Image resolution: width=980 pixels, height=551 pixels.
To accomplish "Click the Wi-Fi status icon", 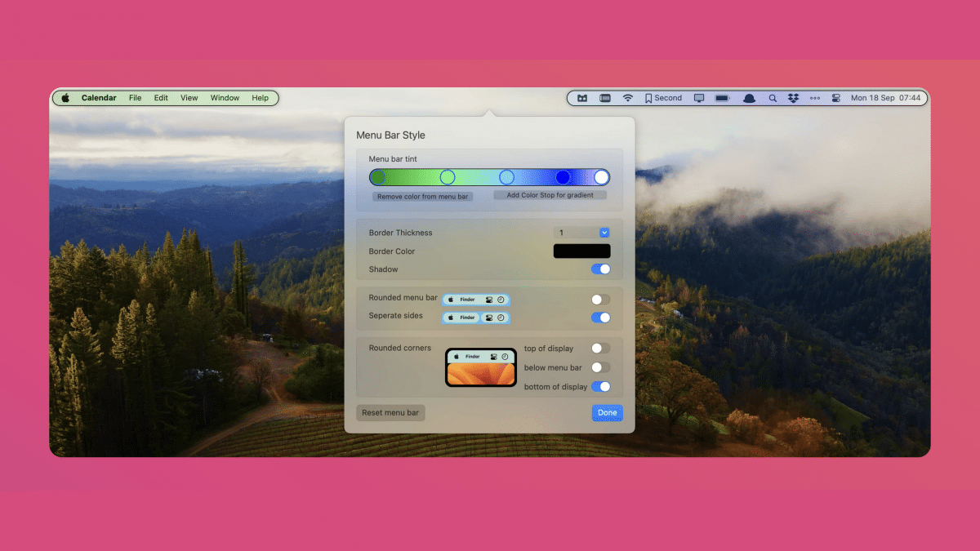I will 628,98.
